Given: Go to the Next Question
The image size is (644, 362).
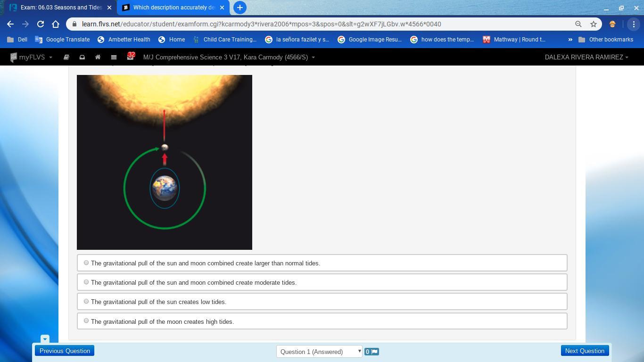Looking at the screenshot, I should pyautogui.click(x=585, y=351).
